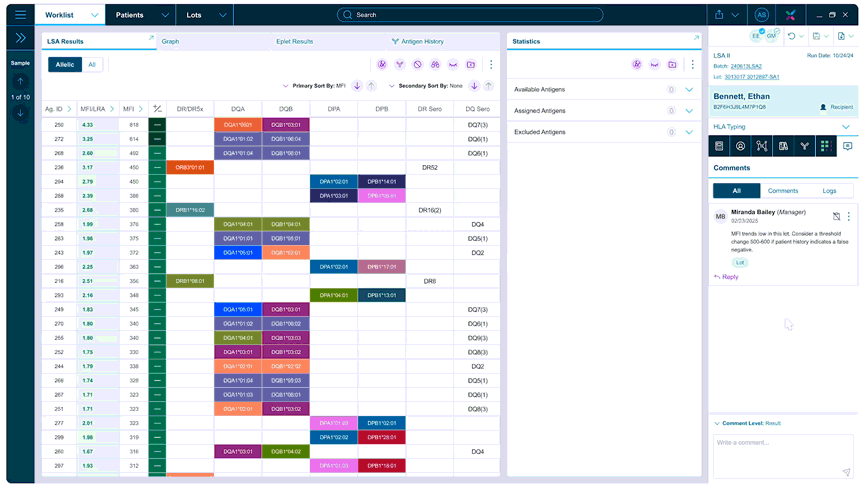Click the closed-eye hide icon in LSA toolbar
864x486 pixels.
pyautogui.click(x=453, y=64)
